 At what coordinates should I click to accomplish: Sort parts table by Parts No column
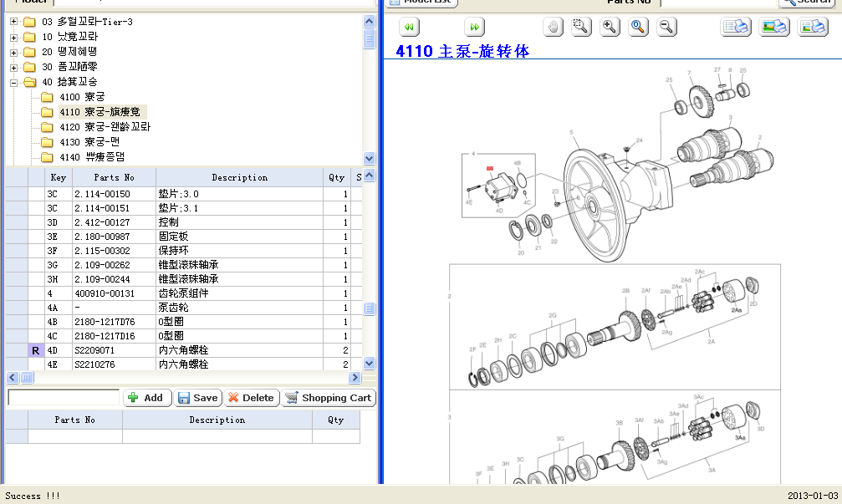tap(114, 178)
